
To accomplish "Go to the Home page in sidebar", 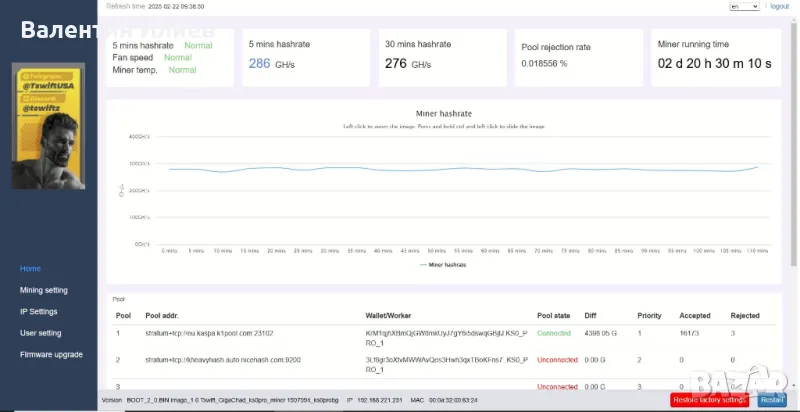I will click(x=31, y=268).
